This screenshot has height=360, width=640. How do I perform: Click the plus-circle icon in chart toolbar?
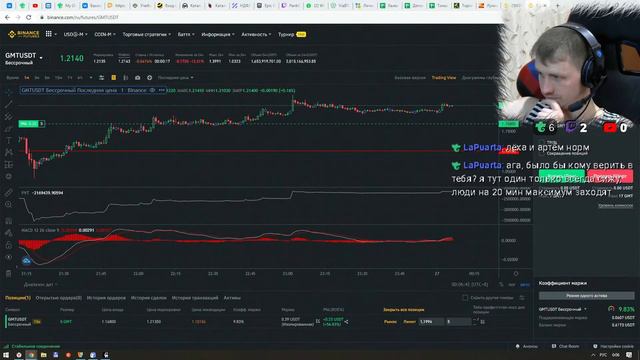(x=149, y=78)
